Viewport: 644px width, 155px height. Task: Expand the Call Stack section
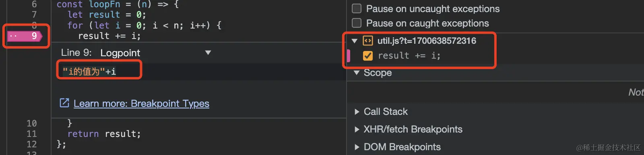(x=357, y=112)
